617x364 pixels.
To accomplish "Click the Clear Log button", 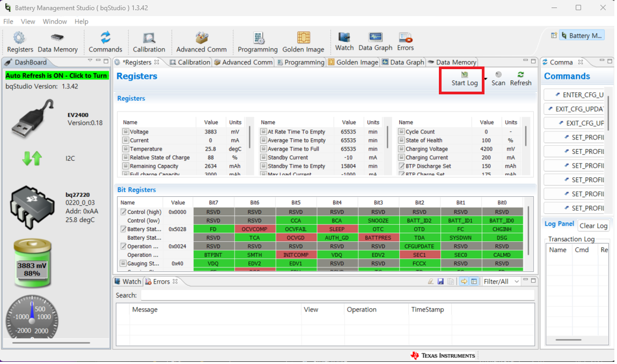I will tap(593, 226).
